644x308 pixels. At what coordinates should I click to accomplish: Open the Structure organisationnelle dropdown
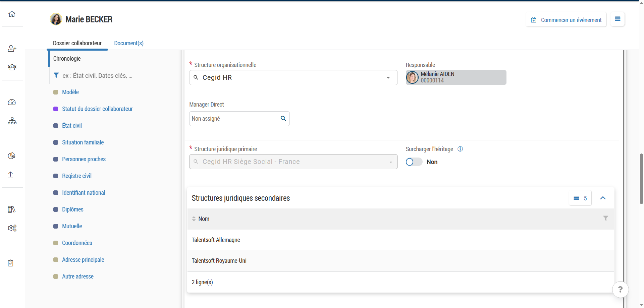click(x=388, y=78)
